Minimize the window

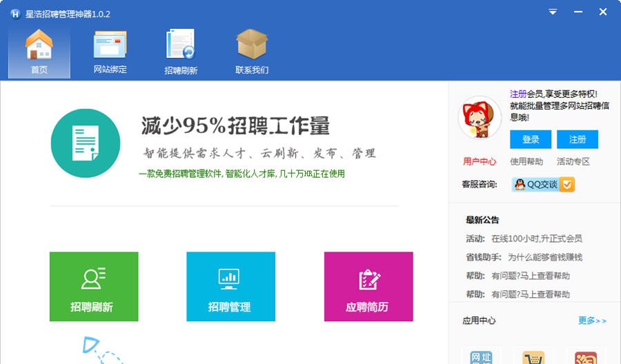(578, 12)
